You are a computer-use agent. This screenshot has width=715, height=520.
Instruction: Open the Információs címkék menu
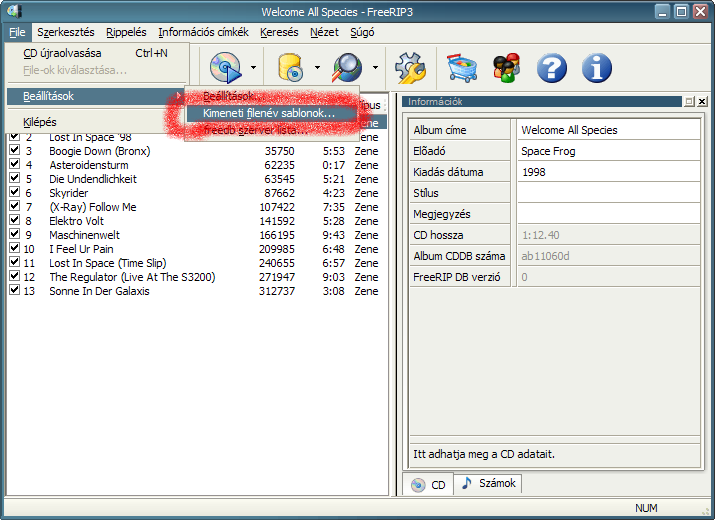pyautogui.click(x=203, y=32)
